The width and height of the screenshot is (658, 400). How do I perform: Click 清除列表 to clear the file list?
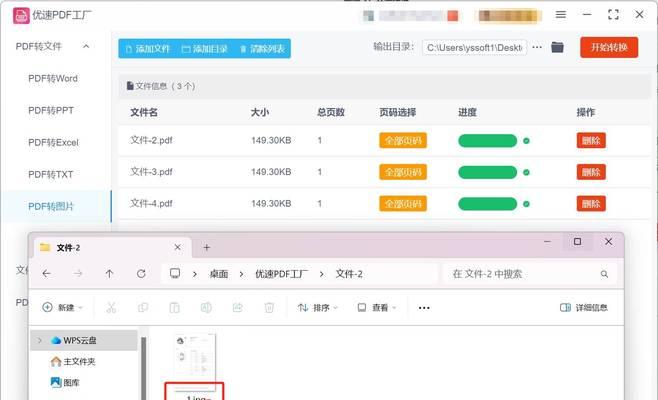(x=262, y=49)
